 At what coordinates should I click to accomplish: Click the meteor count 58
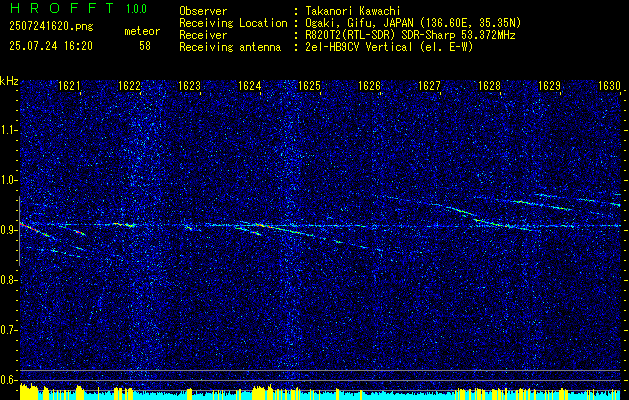tap(145, 46)
